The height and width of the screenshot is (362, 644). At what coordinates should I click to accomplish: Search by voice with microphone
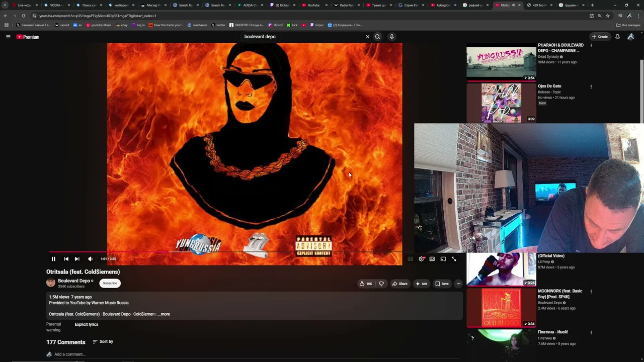tap(391, 37)
